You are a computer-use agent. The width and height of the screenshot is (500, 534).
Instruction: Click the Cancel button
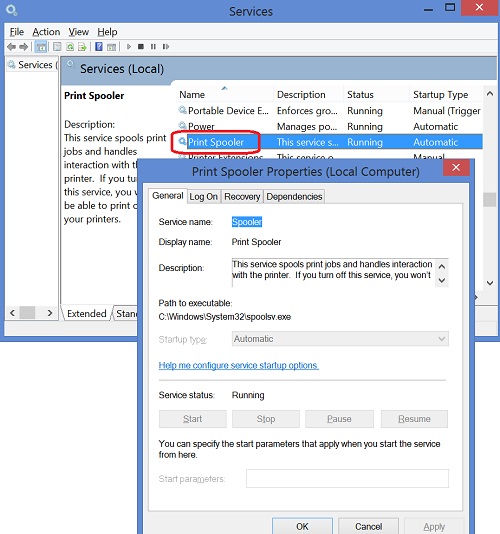369,526
